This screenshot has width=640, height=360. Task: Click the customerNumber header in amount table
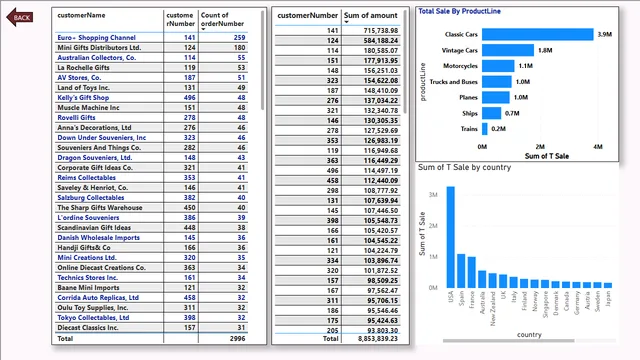pyautogui.click(x=307, y=16)
